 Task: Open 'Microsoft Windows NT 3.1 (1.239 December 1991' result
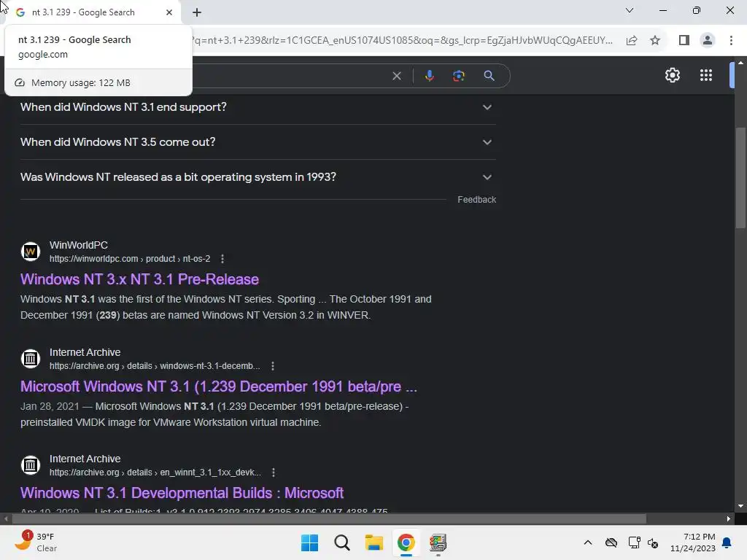219,386
